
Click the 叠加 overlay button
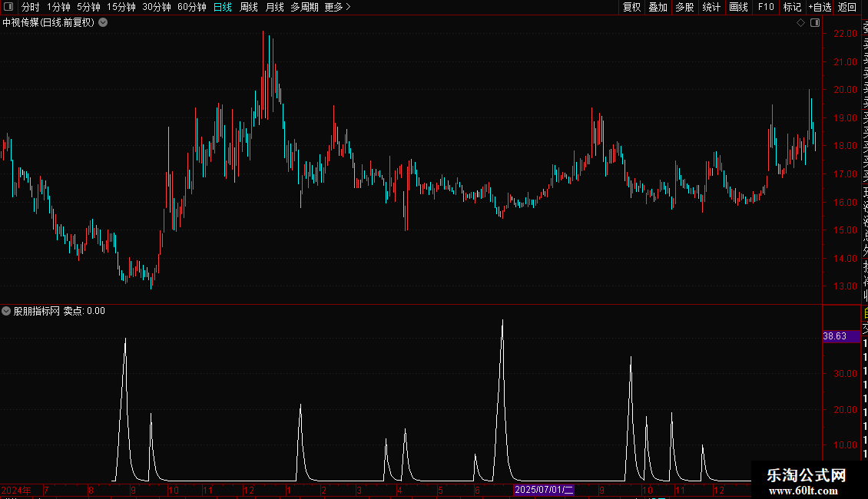coord(658,7)
